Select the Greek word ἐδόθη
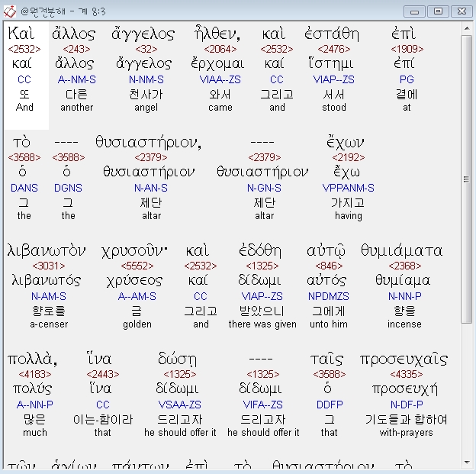The height and width of the screenshot is (474, 476). pos(260,250)
